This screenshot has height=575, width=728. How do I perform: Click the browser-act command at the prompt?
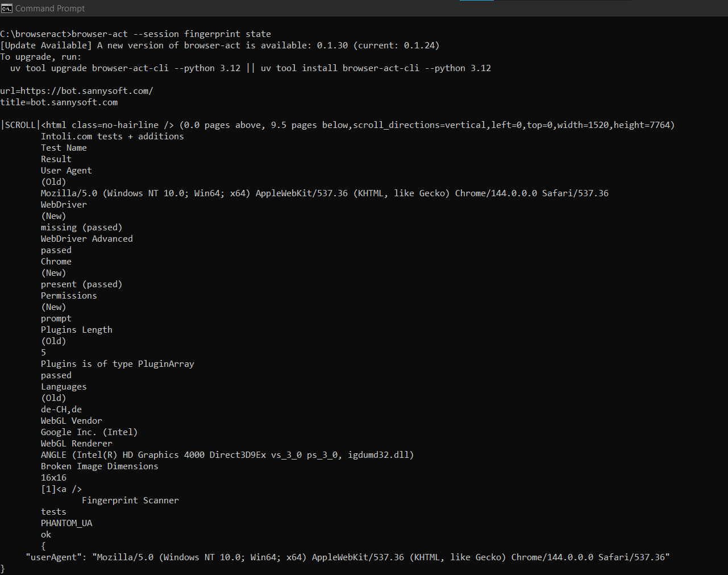click(171, 34)
